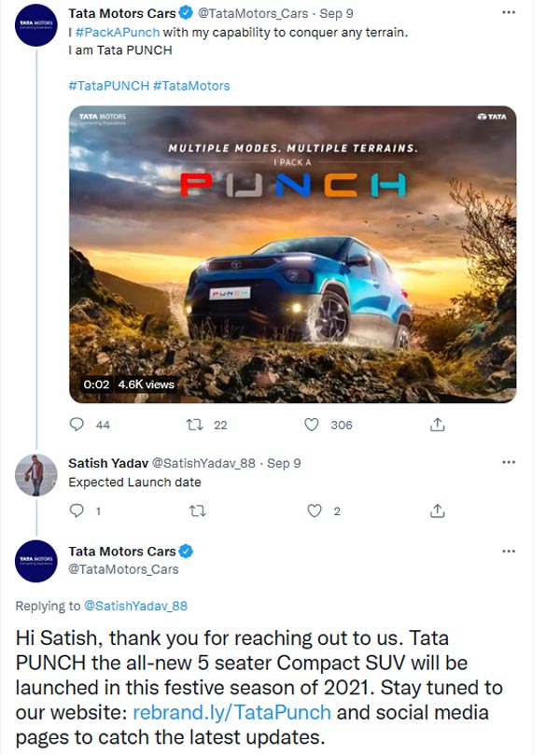Retweet the Tata Motors Punch tweet
Image resolution: width=560 pixels, height=755 pixels.
pos(194,425)
